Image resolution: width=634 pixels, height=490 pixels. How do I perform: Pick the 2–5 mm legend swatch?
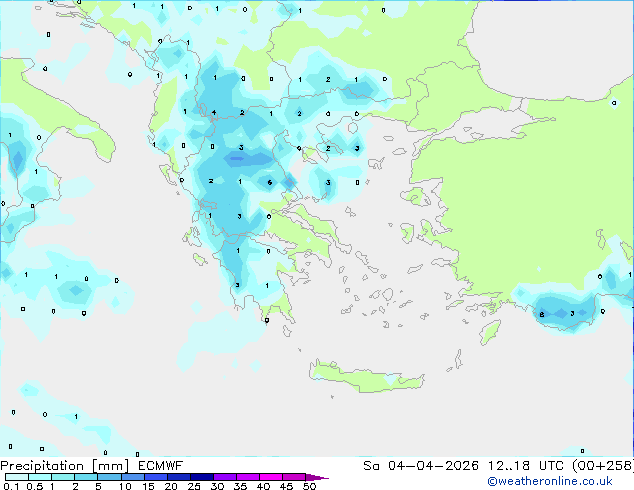[86, 477]
